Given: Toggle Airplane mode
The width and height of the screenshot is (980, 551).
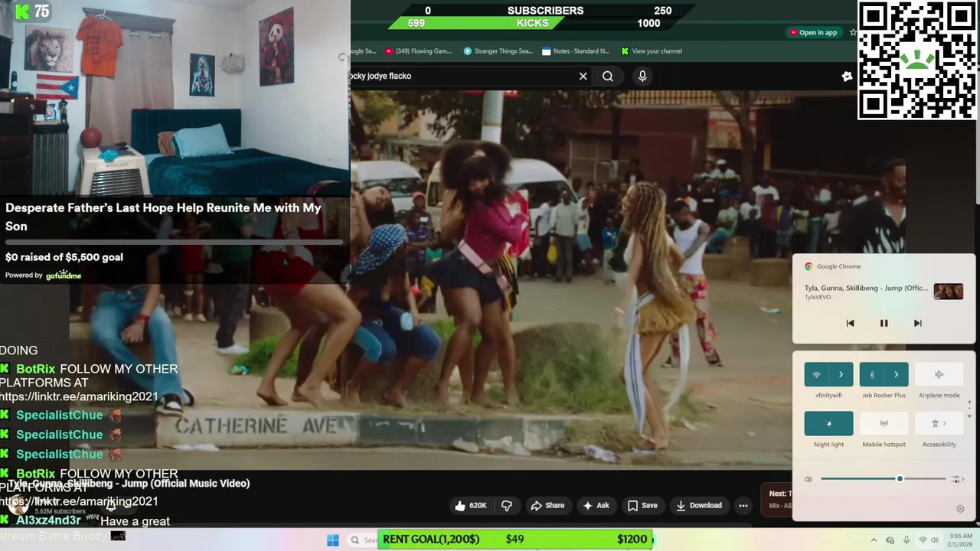Looking at the screenshot, I should click(939, 374).
